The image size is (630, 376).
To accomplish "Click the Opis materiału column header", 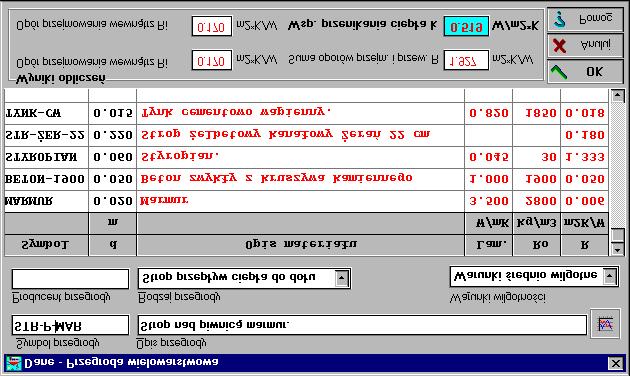I will 301,245.
